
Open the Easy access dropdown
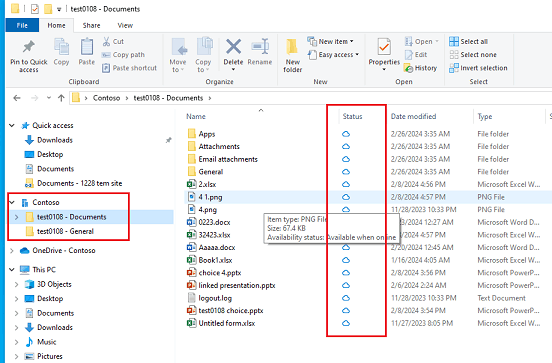[x=333, y=55]
